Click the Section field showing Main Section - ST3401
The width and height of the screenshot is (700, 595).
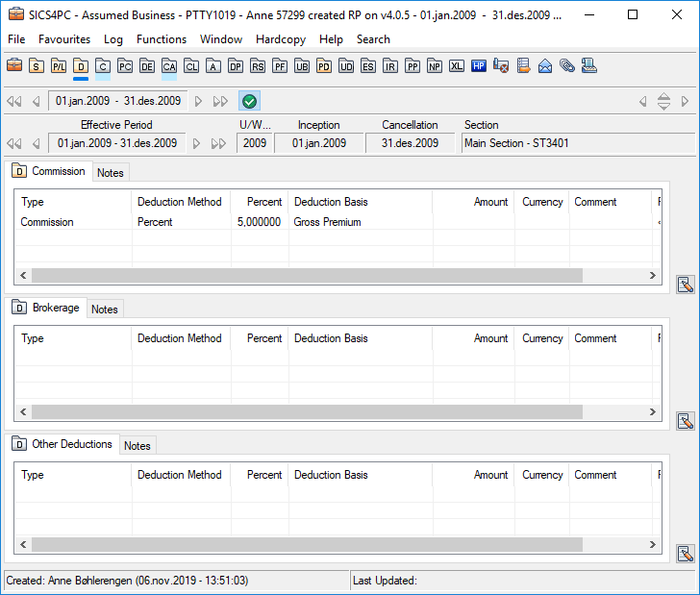tap(577, 143)
